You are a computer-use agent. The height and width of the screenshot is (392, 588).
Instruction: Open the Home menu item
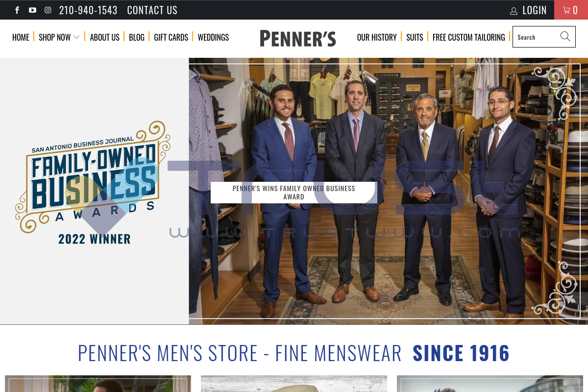[21, 37]
